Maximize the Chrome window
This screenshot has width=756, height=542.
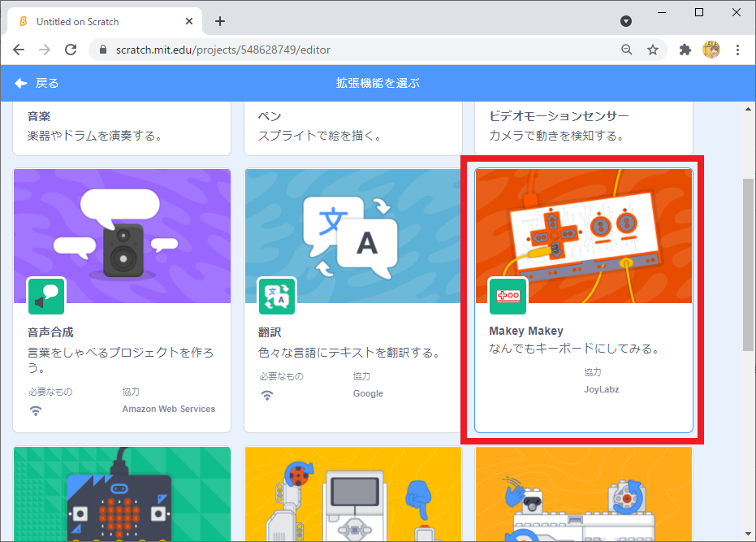pos(699,12)
